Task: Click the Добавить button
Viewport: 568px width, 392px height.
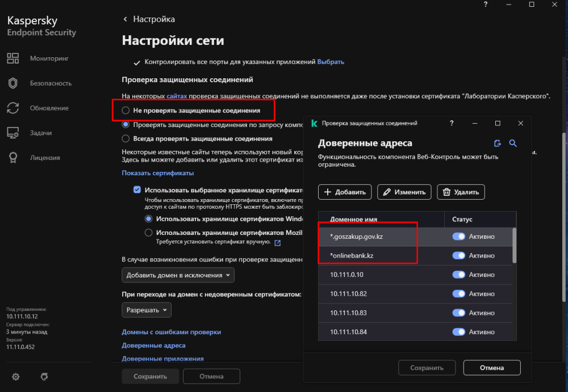Action: [345, 192]
